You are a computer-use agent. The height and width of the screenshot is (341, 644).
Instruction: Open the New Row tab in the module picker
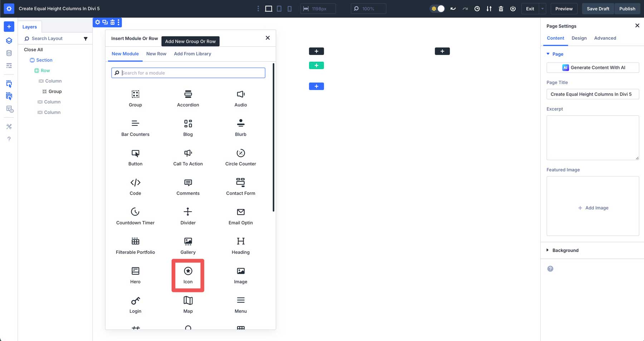[x=156, y=54]
